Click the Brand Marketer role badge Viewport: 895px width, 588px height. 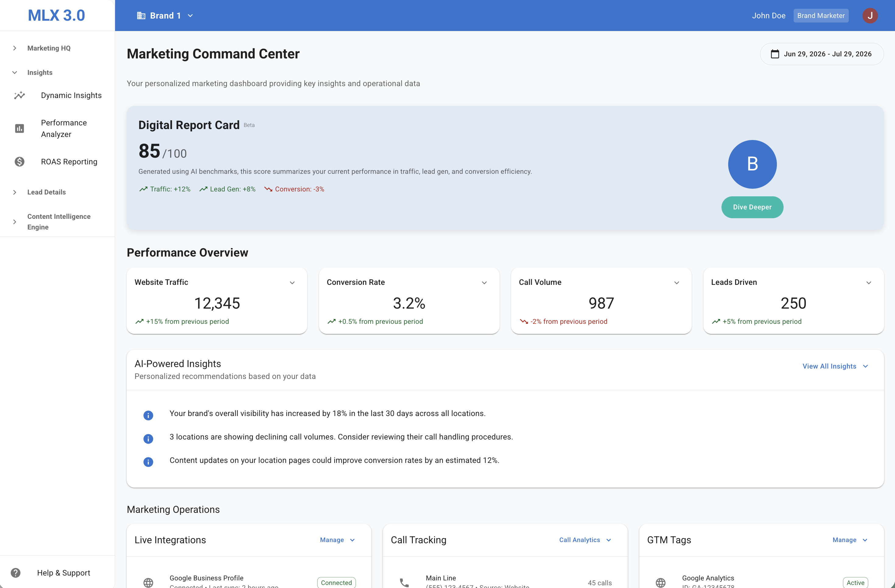pos(821,16)
